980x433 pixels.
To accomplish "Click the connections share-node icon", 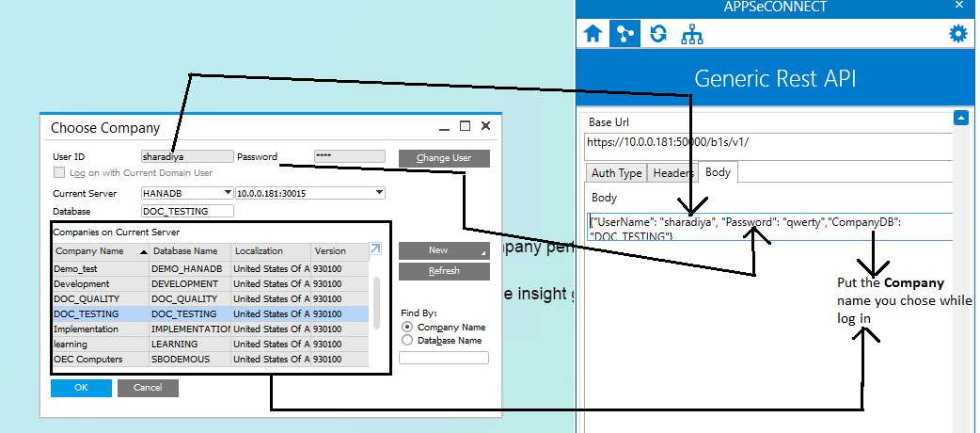I will [x=623, y=34].
